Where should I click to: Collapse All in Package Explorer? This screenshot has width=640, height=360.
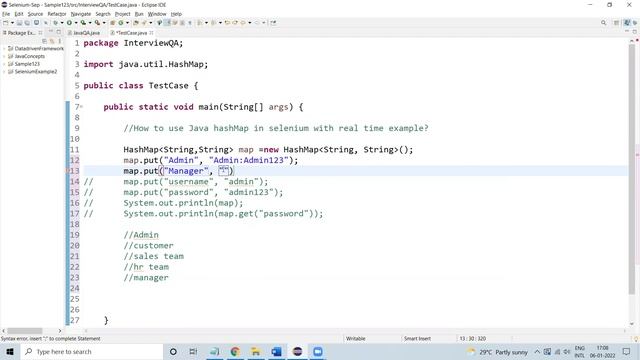tap(44, 41)
